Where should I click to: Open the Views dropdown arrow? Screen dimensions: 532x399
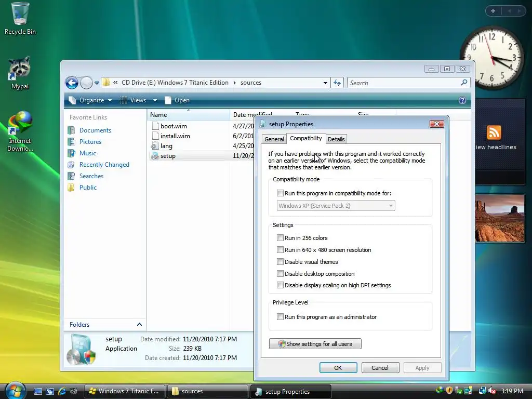pyautogui.click(x=155, y=100)
